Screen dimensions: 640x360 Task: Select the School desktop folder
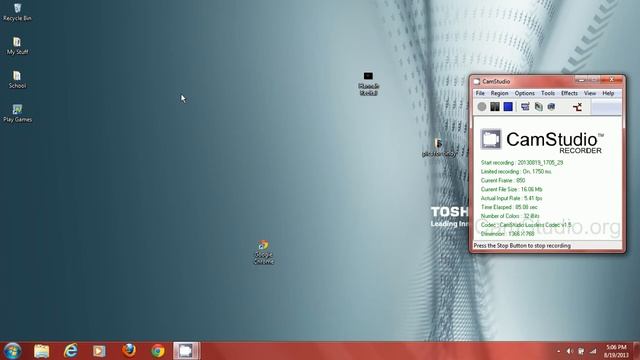click(x=17, y=80)
